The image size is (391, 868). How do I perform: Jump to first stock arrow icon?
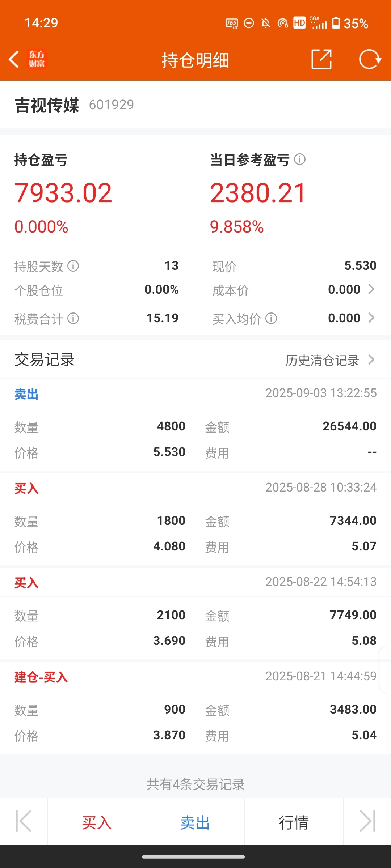tap(24, 821)
